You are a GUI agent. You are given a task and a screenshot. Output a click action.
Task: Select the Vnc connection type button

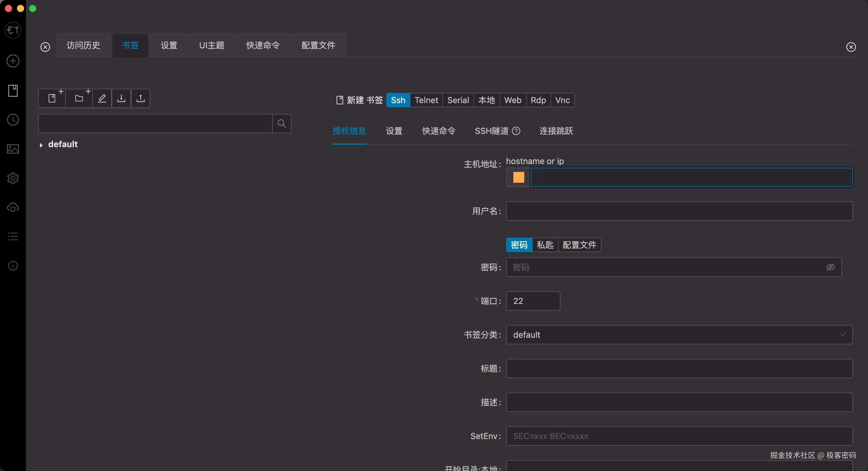562,100
